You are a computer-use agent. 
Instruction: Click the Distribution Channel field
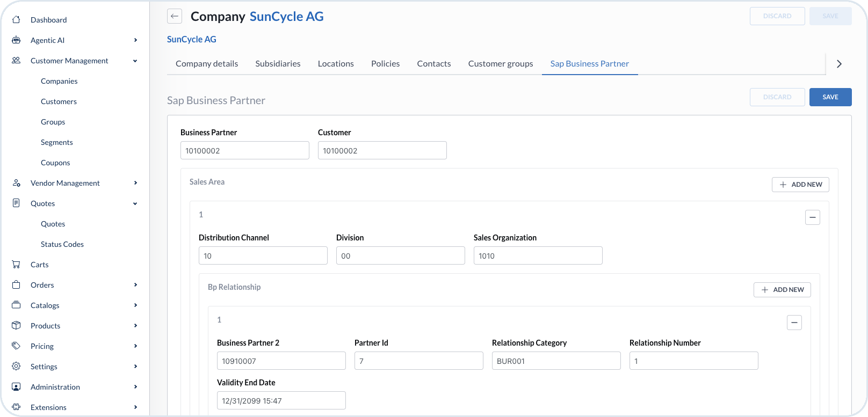[263, 255]
